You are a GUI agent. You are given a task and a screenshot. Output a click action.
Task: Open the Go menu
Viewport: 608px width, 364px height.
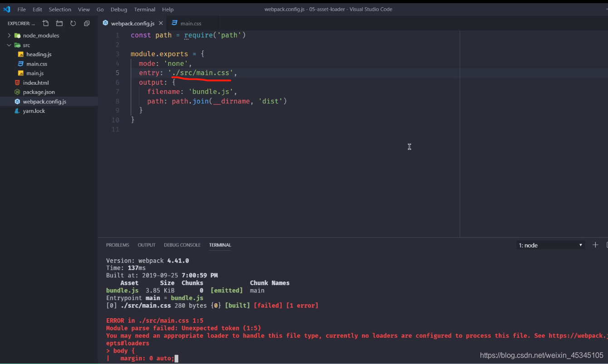click(100, 10)
